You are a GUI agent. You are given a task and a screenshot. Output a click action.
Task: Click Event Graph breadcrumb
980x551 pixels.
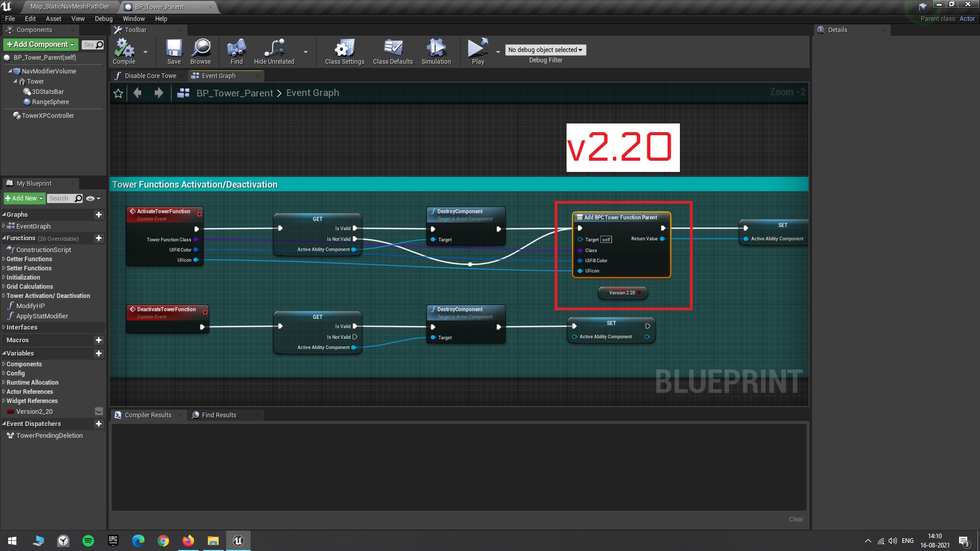click(x=312, y=93)
